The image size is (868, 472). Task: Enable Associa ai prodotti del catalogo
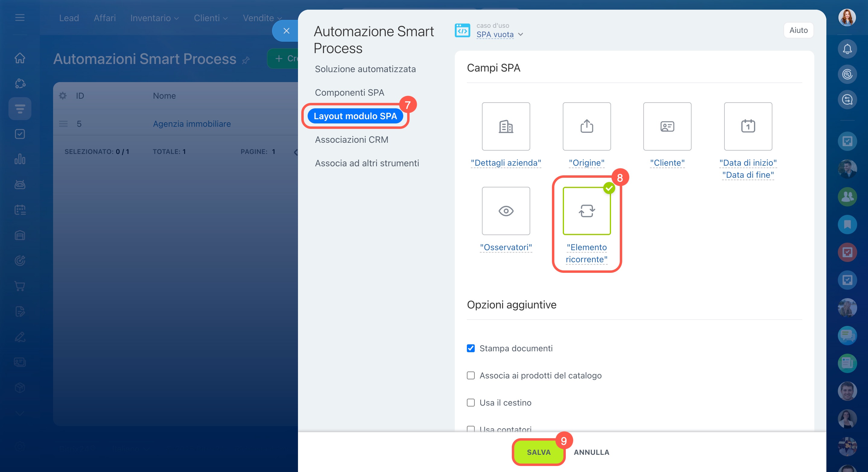(x=471, y=375)
